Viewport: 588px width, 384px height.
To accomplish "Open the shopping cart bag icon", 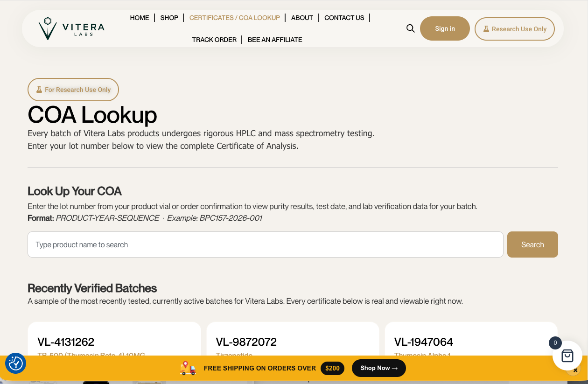I will point(567,356).
